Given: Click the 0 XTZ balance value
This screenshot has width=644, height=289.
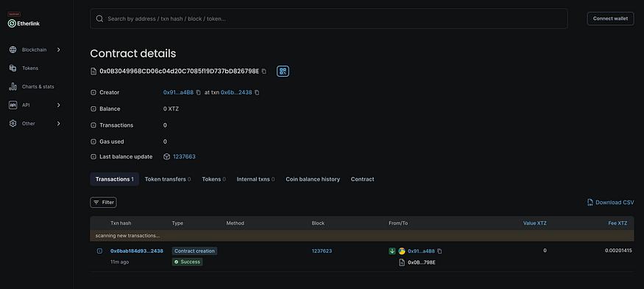Looking at the screenshot, I should [x=171, y=109].
